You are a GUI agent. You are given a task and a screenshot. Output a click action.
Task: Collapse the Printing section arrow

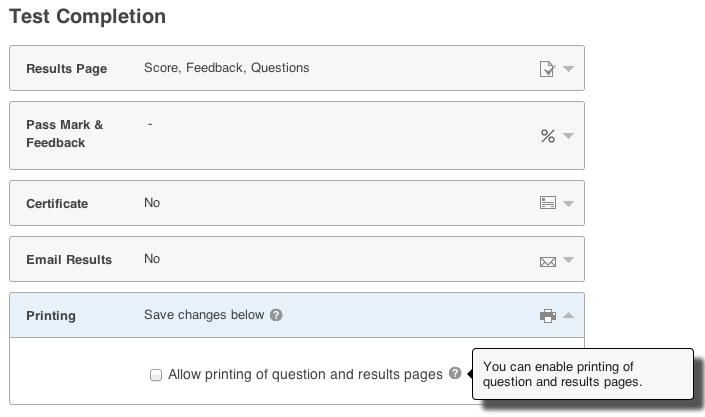click(x=568, y=315)
